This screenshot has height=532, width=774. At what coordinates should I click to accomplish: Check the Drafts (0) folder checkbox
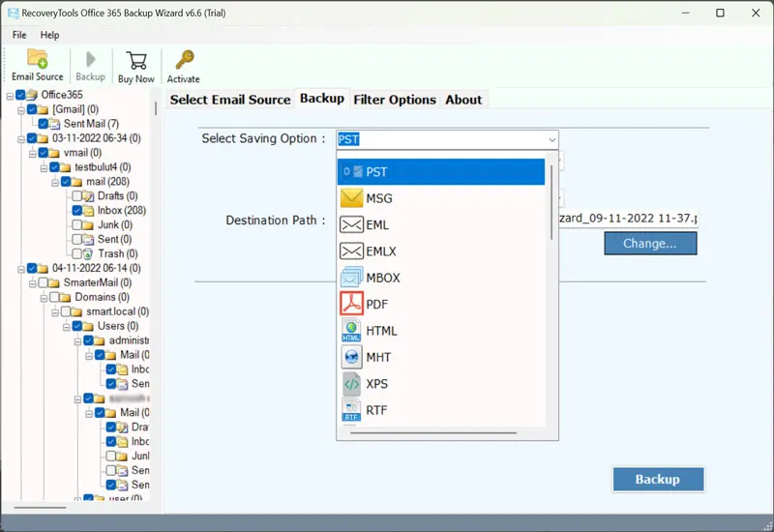click(x=76, y=195)
